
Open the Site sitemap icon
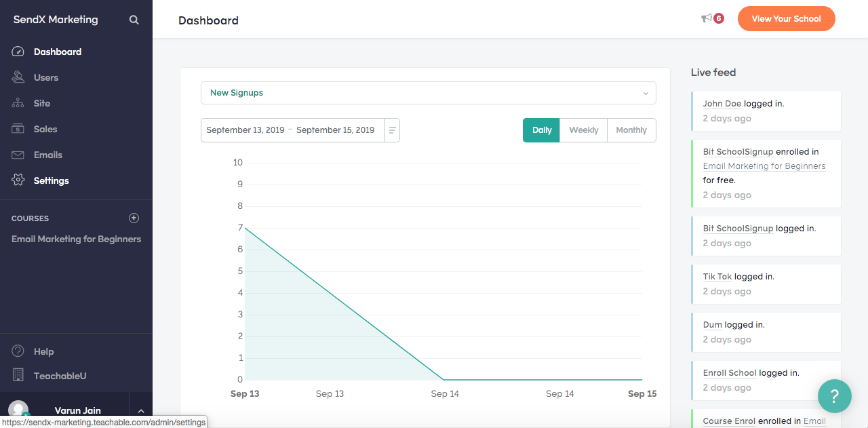(x=18, y=103)
